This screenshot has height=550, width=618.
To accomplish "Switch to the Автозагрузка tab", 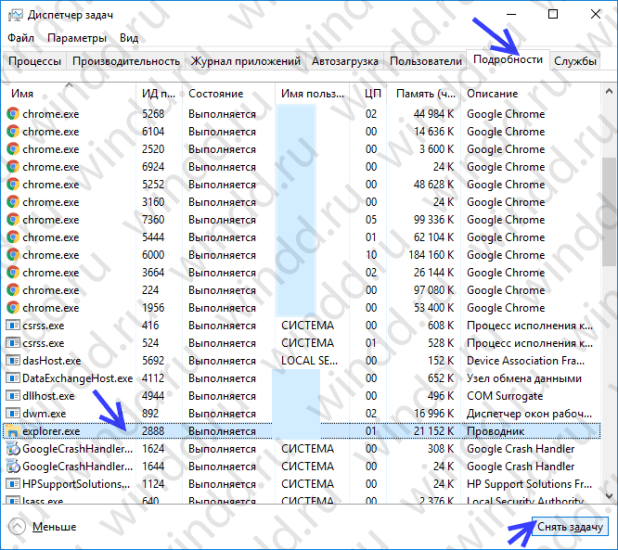I will (345, 61).
